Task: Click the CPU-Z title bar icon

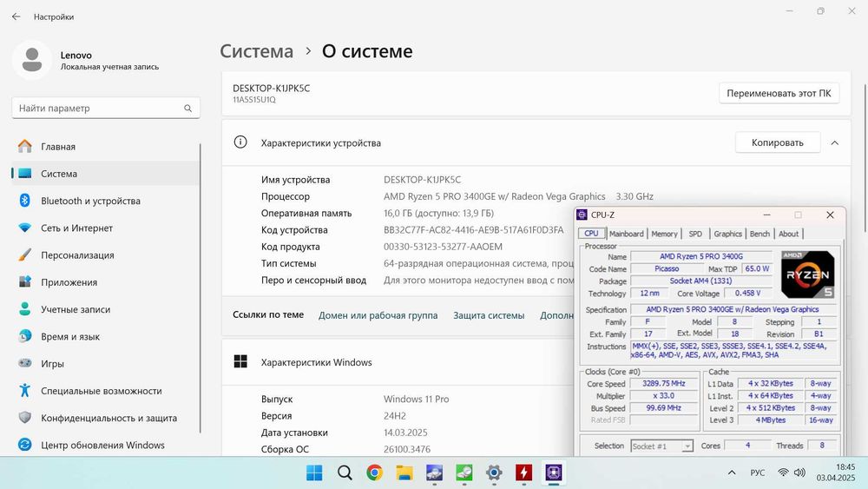Action: 582,215
